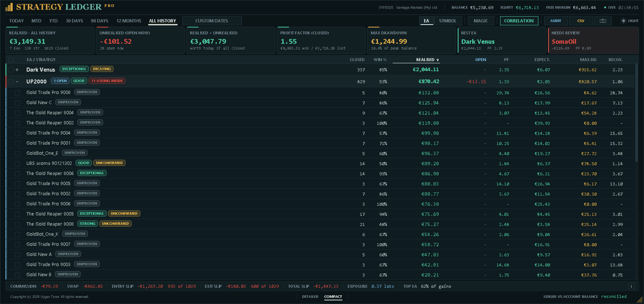Viewport: 644px width, 304px height.
Task: Collapse the UP2000 row
Action: pos(17,82)
